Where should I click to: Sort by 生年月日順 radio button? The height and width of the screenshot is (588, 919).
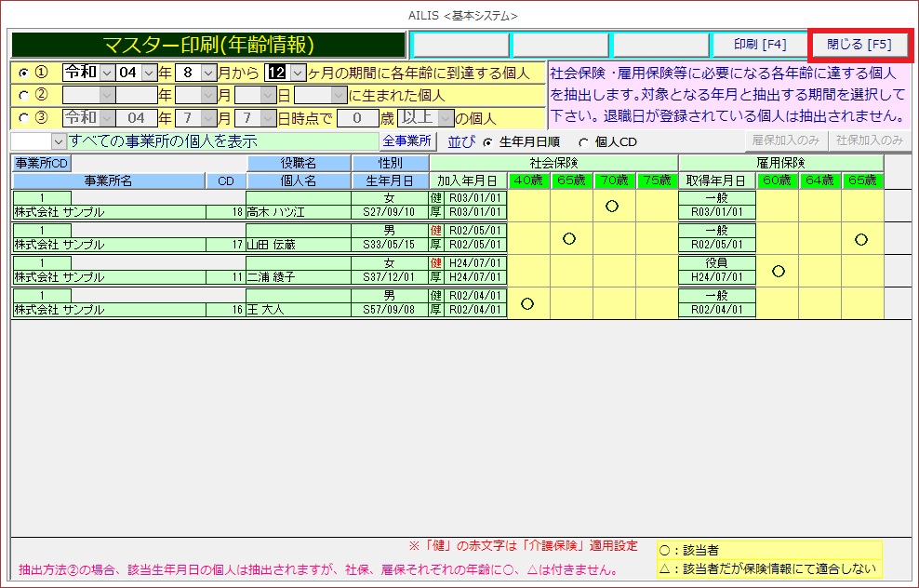pyautogui.click(x=488, y=141)
